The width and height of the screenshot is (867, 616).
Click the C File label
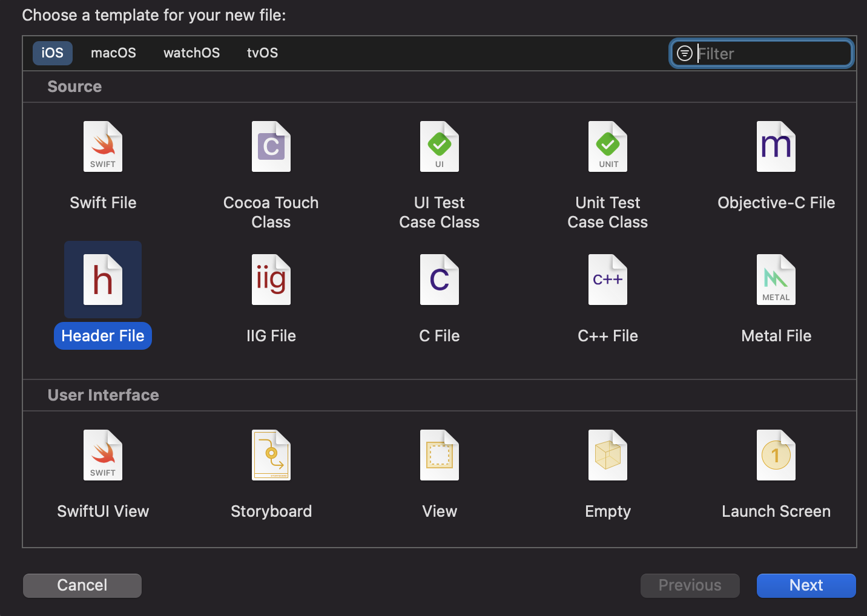(440, 336)
